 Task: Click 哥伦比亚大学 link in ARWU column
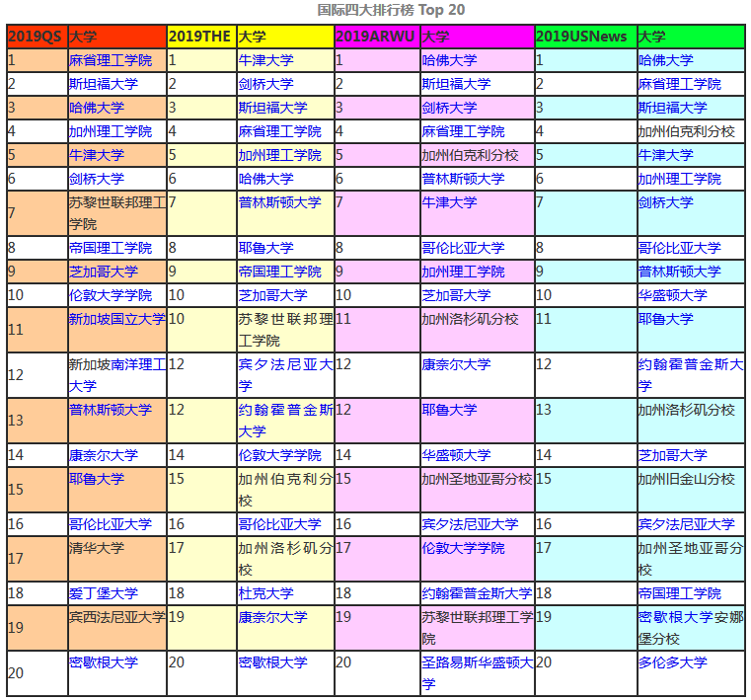click(463, 248)
